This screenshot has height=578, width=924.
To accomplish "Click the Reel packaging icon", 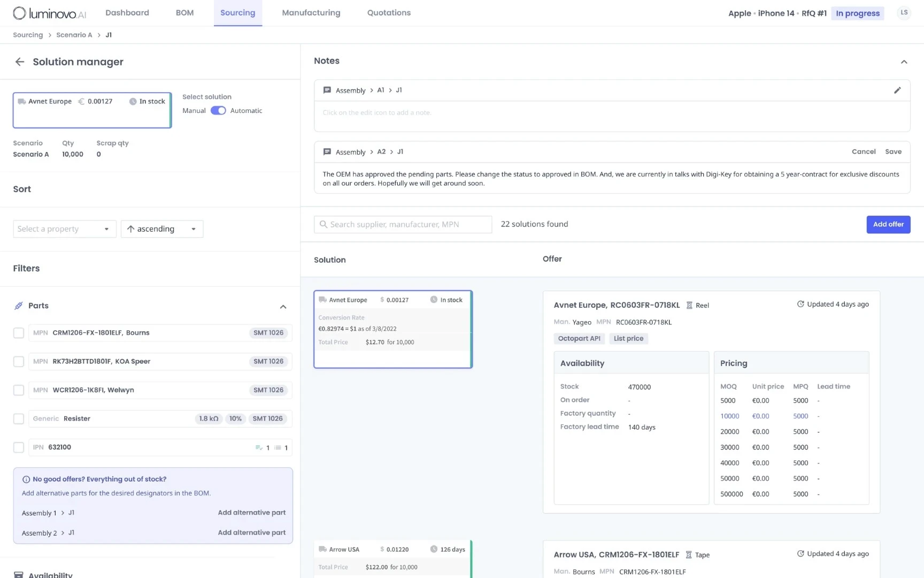I will (689, 305).
